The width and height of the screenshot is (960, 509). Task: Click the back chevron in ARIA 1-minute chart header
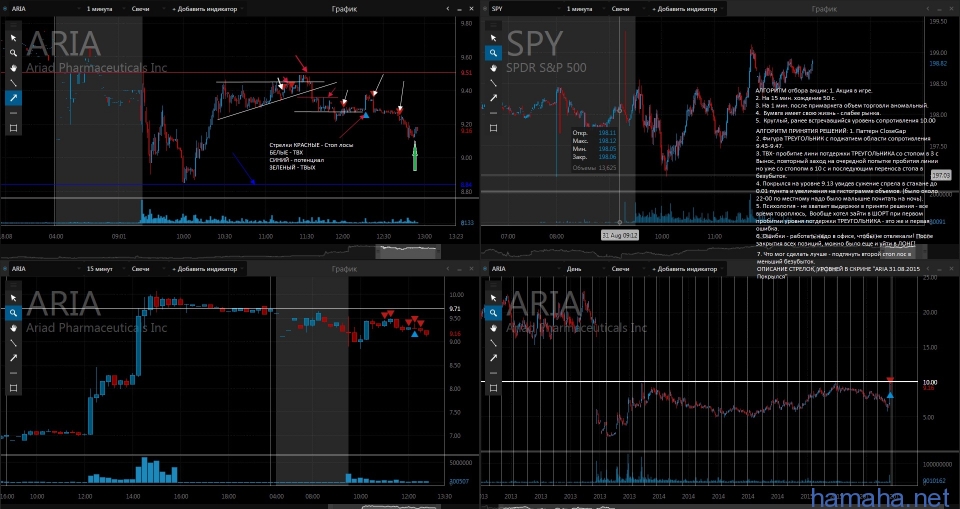[448, 9]
